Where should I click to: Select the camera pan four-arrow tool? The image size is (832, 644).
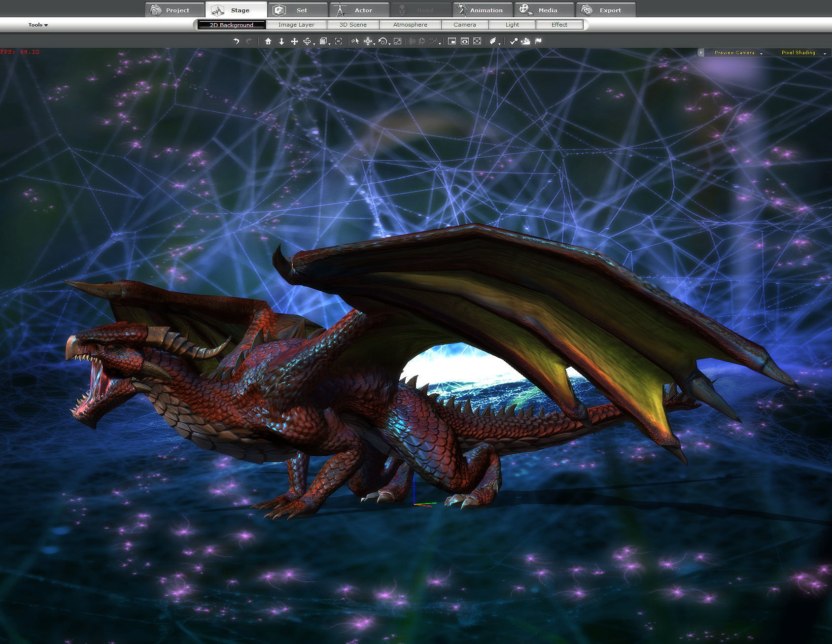(x=294, y=41)
